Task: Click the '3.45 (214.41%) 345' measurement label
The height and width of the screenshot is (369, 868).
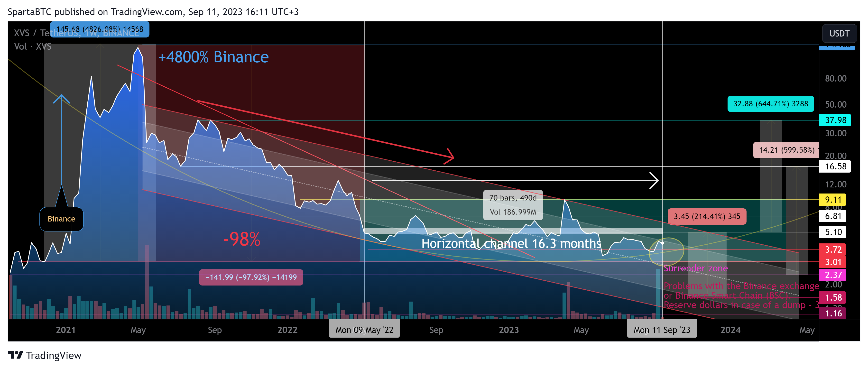Action: point(707,216)
